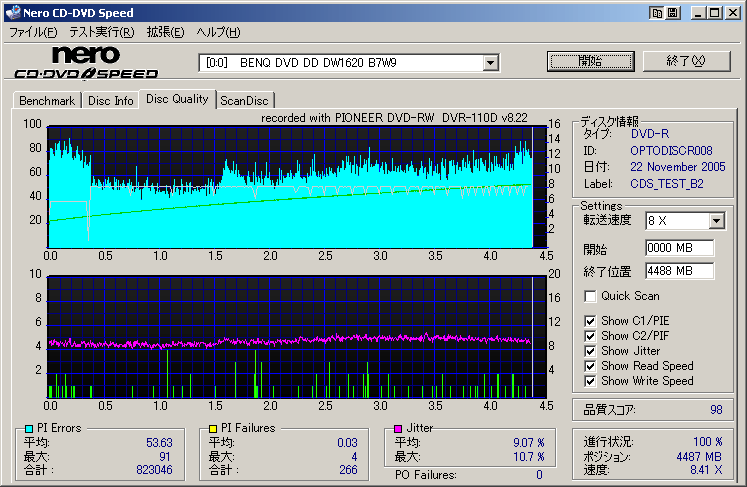
Task: Toggle Show C1/PIE checkbox
Action: (x=590, y=321)
